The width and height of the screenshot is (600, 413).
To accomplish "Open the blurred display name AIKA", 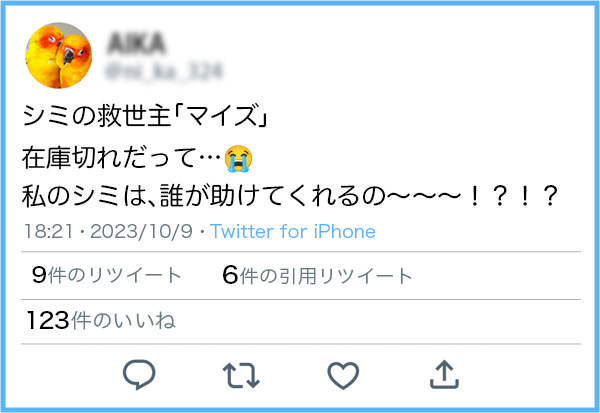I will 137,43.
